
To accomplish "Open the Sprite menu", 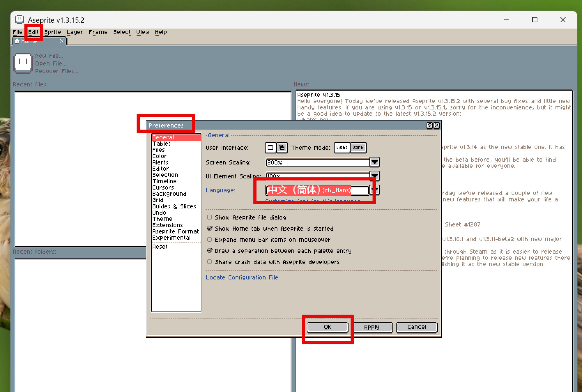I will [53, 32].
